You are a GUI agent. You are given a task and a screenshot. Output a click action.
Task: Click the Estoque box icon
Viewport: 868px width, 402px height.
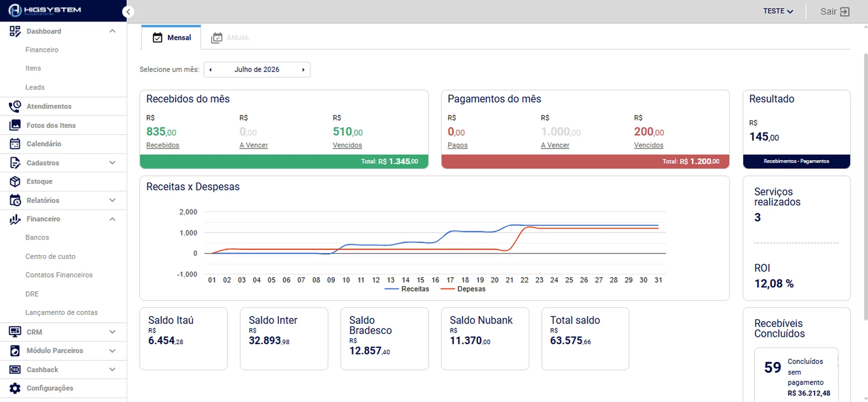coord(15,182)
